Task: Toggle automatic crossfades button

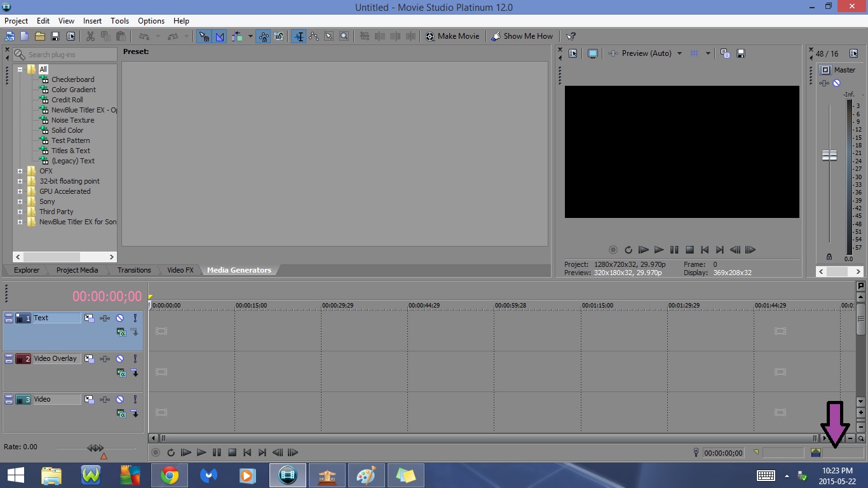Action: tap(220, 36)
